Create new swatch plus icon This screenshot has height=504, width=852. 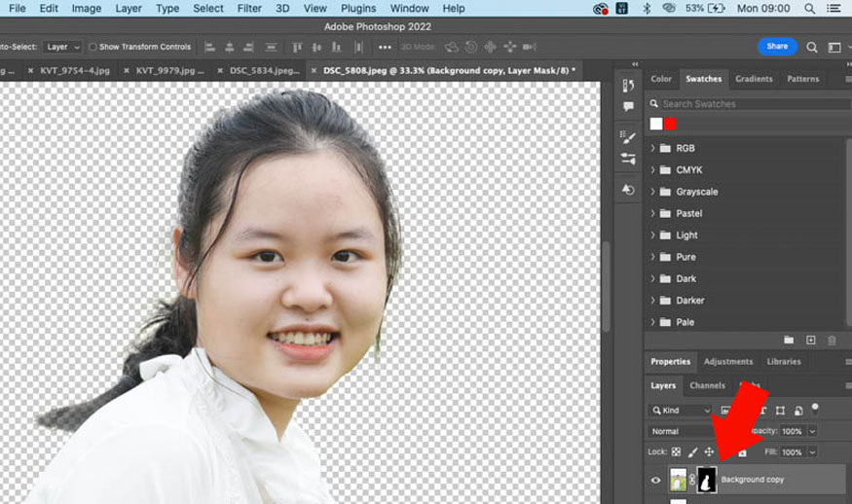coord(811,340)
